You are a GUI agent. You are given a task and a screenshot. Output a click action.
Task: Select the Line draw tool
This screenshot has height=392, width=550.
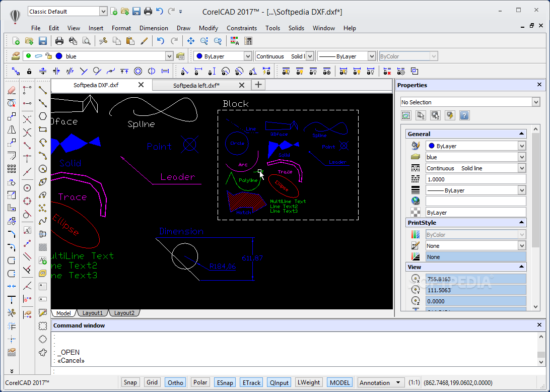coord(43,90)
